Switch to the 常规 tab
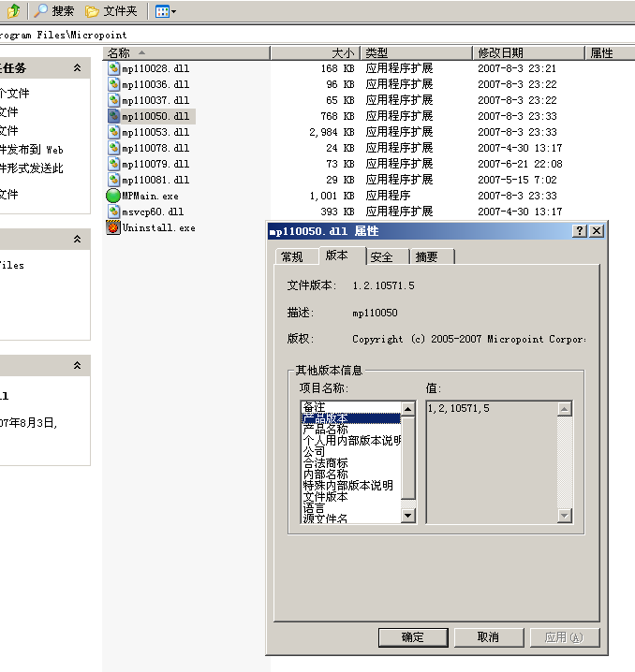Image resolution: width=635 pixels, height=672 pixels. point(291,256)
